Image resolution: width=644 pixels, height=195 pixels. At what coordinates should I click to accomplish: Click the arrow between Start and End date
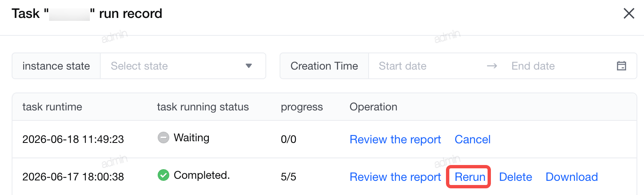coord(492,66)
